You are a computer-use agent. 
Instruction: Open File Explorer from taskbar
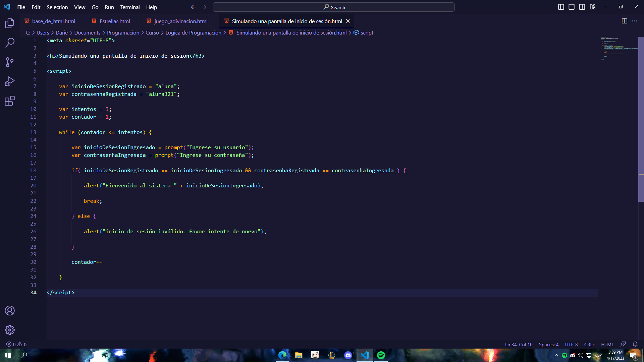[x=299, y=355]
